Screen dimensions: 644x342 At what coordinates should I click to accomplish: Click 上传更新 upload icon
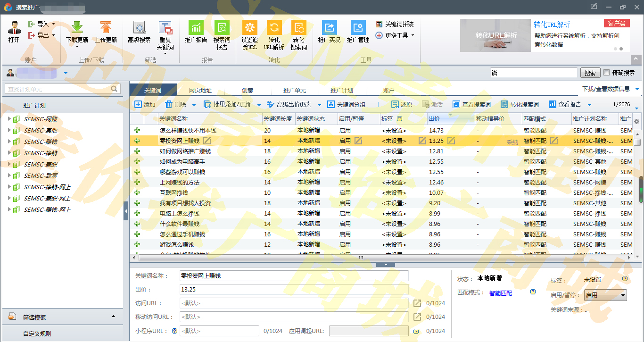click(106, 28)
